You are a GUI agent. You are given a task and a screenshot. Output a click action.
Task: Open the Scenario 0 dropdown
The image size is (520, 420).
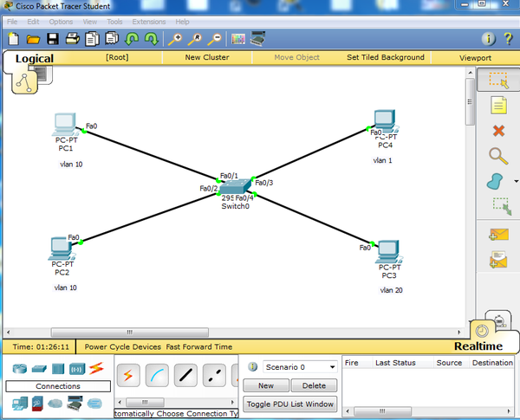(300, 367)
